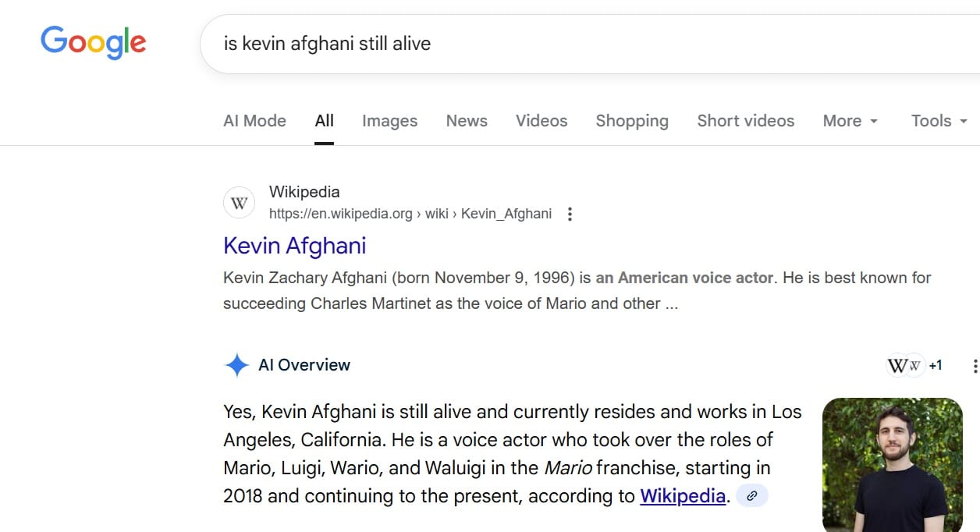Open the three-dot menu beside Wikipedia URL
The height and width of the screenshot is (532, 980).
pos(570,214)
